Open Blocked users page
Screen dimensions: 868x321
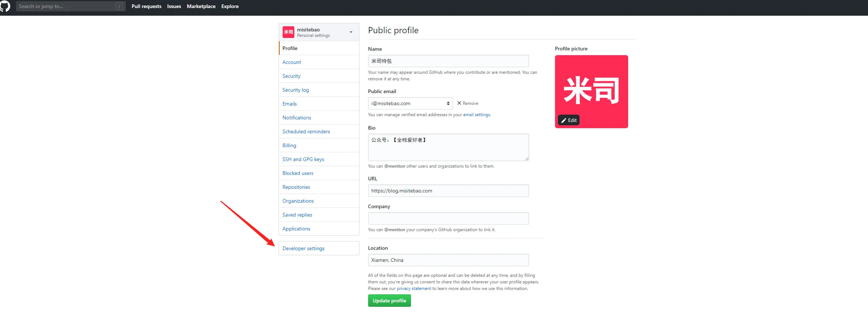click(319, 173)
